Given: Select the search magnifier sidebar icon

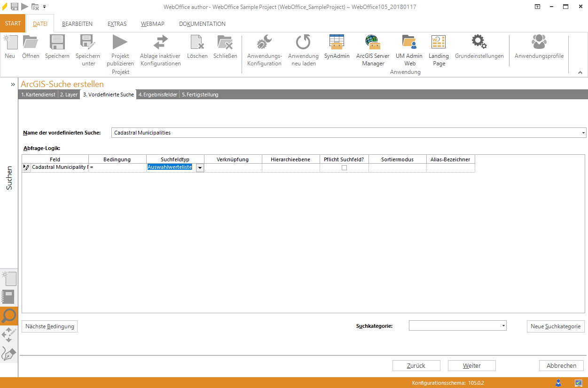Looking at the screenshot, I should point(9,316).
